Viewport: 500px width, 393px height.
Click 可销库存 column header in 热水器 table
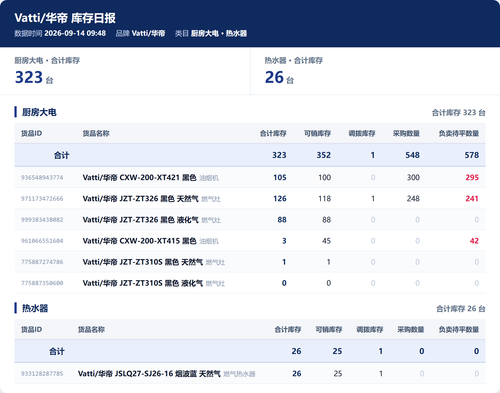tap(329, 329)
